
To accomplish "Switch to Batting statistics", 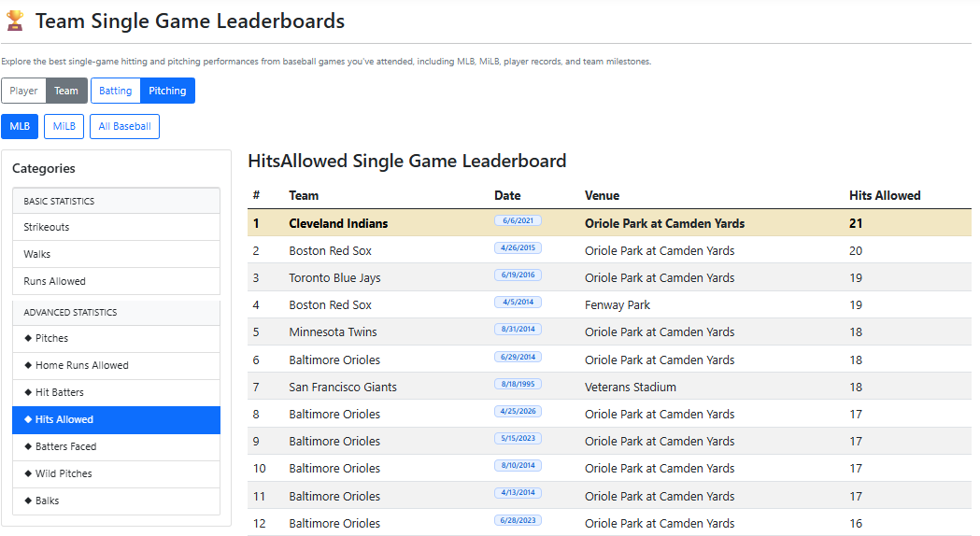I will (x=116, y=91).
